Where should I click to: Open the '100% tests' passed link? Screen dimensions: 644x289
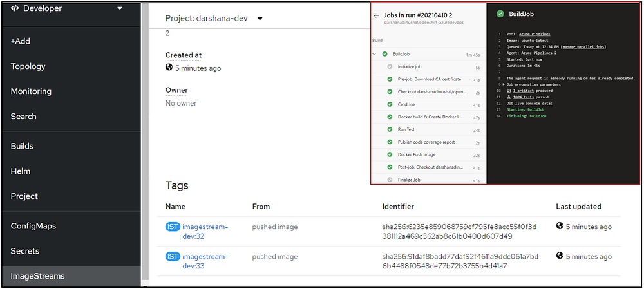524,97
